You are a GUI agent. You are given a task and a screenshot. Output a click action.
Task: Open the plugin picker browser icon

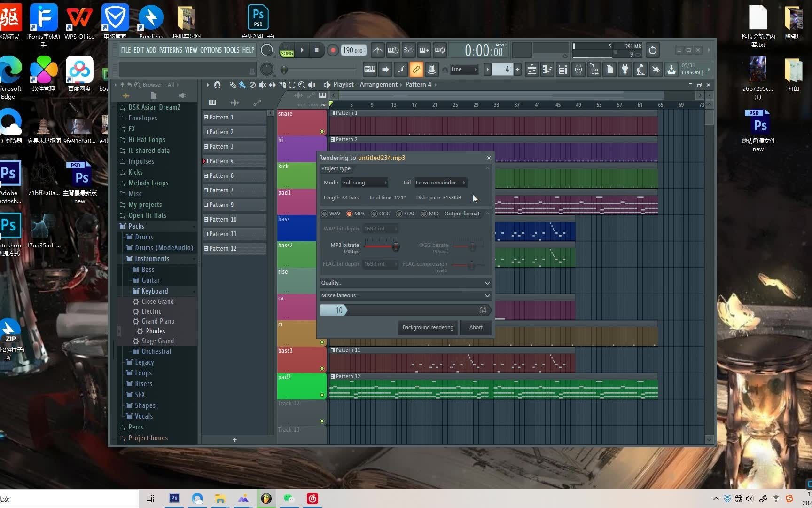point(594,70)
